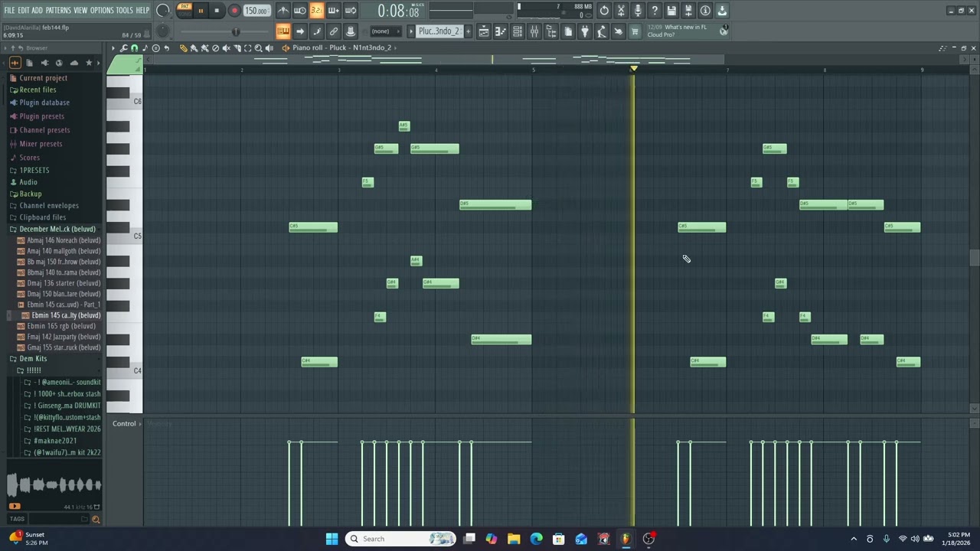Expand the Plugin database folder
The height and width of the screenshot is (551, 980).
coord(44,103)
